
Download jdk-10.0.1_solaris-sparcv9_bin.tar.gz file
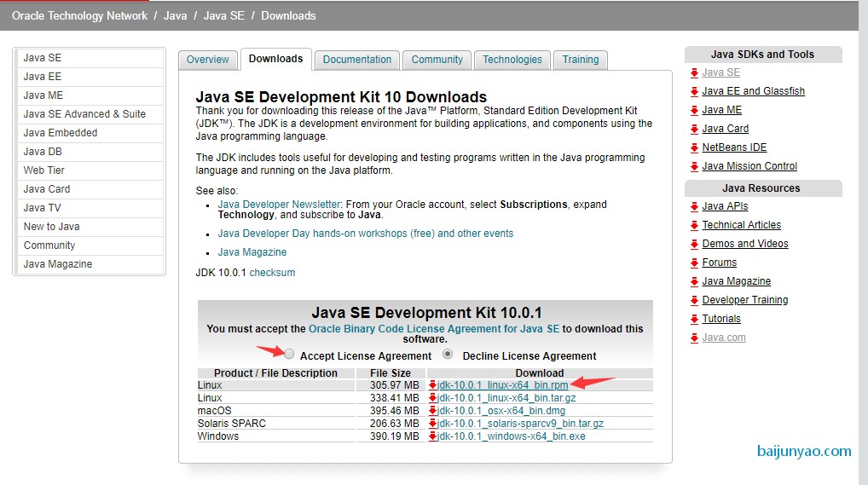[520, 423]
